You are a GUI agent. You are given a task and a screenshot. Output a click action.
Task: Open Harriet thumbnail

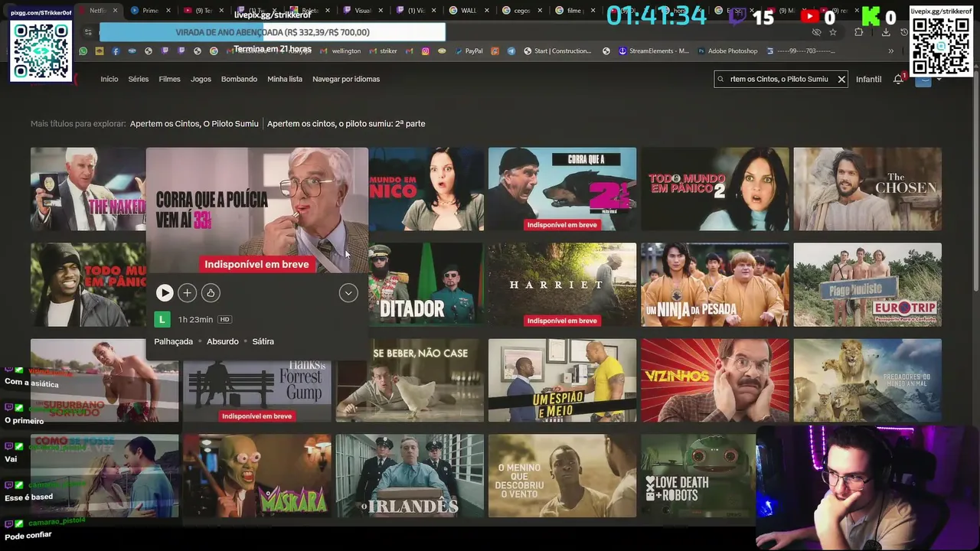(562, 285)
